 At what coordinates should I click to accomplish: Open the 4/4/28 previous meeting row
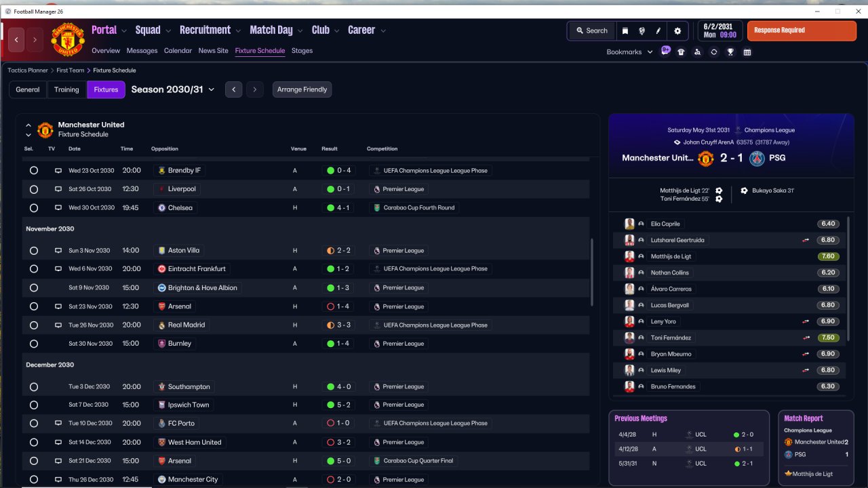click(688, 434)
